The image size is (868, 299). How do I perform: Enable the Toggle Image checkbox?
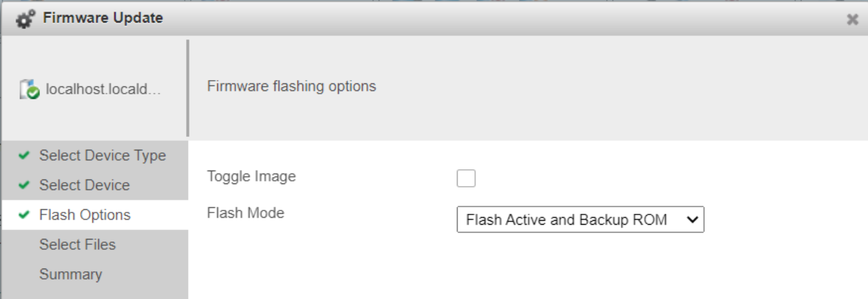point(466,178)
